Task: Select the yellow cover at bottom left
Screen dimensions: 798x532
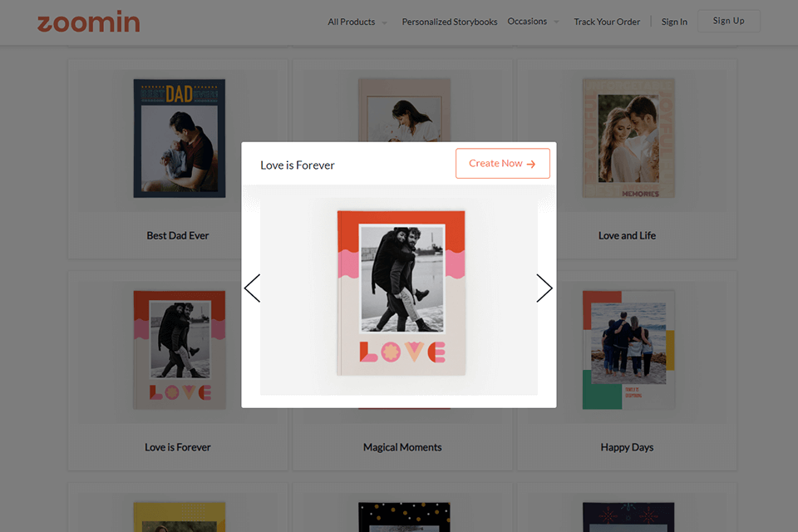Action: pos(180,517)
